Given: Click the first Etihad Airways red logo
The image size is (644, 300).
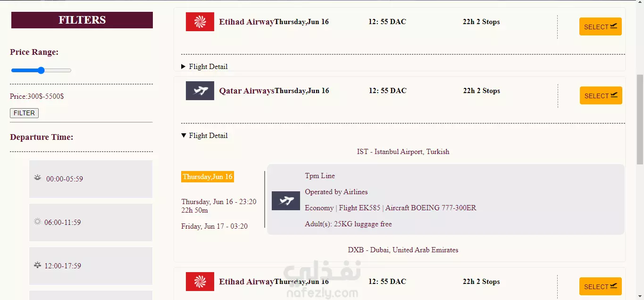Looking at the screenshot, I should click(200, 22).
